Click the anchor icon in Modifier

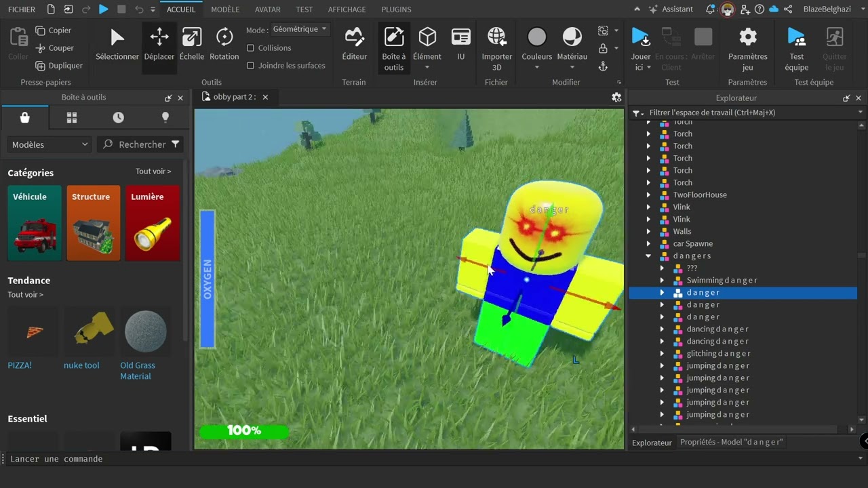(x=603, y=66)
